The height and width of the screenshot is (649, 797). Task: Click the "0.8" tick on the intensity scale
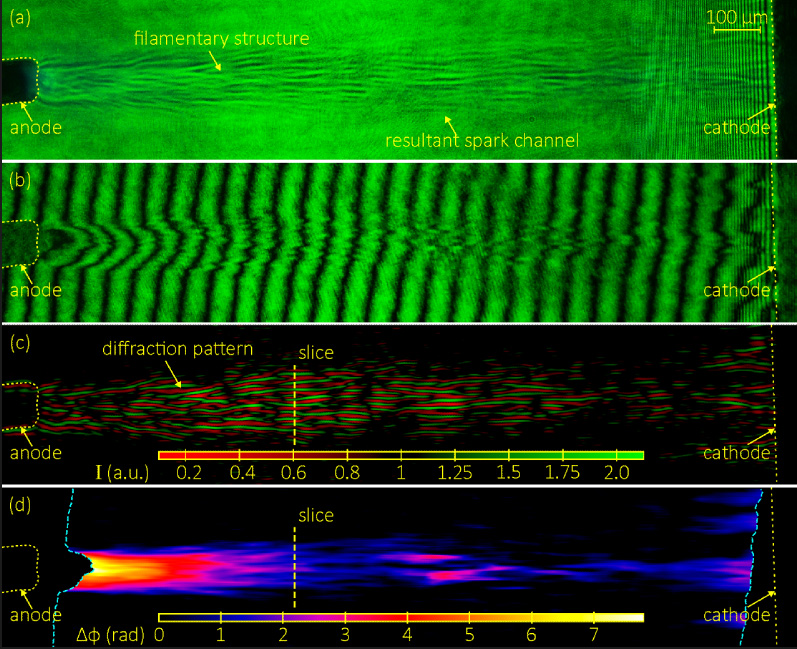pyautogui.click(x=347, y=473)
